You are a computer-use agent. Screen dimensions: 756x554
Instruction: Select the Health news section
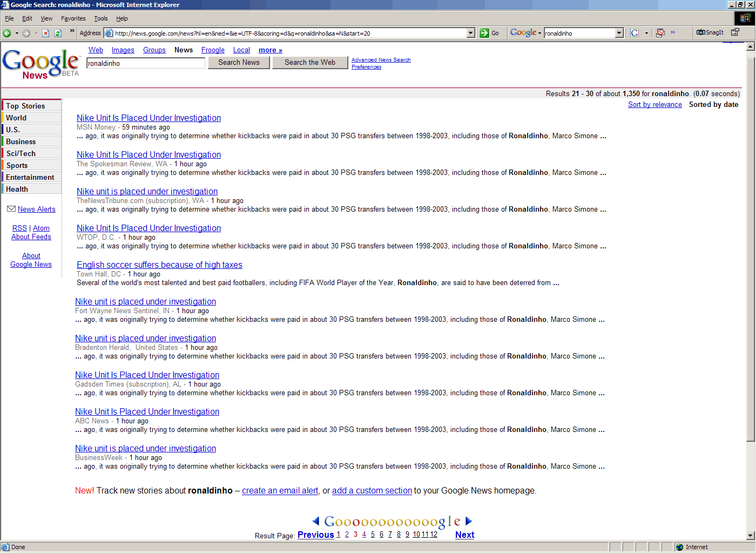(31, 189)
